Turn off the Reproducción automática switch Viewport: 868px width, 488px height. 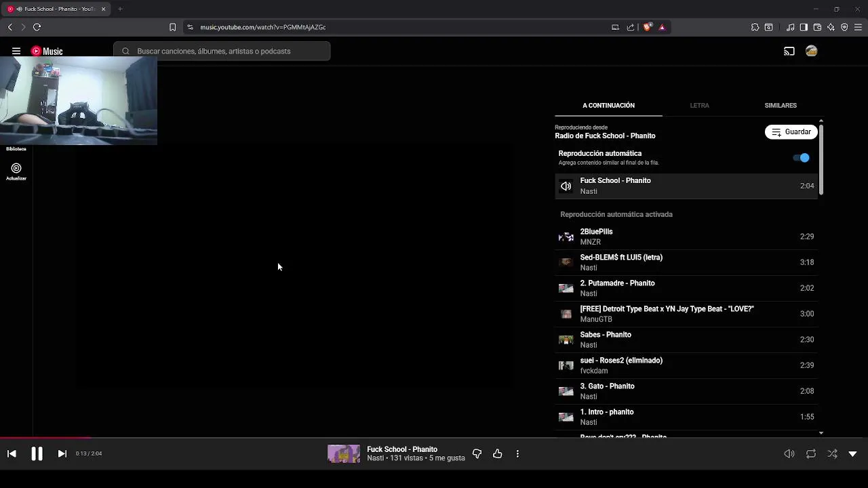(802, 158)
